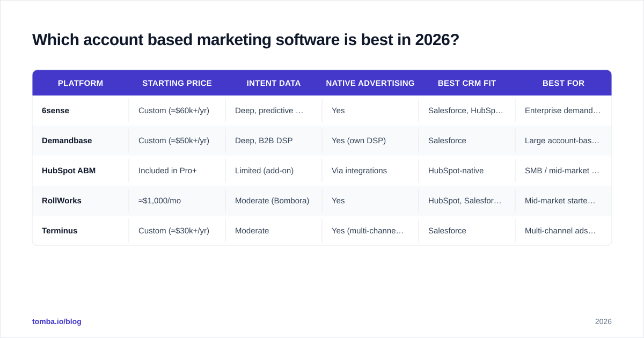Click the Enterprise demand cell
Viewport: 644px width, 338px height.
pos(563,111)
